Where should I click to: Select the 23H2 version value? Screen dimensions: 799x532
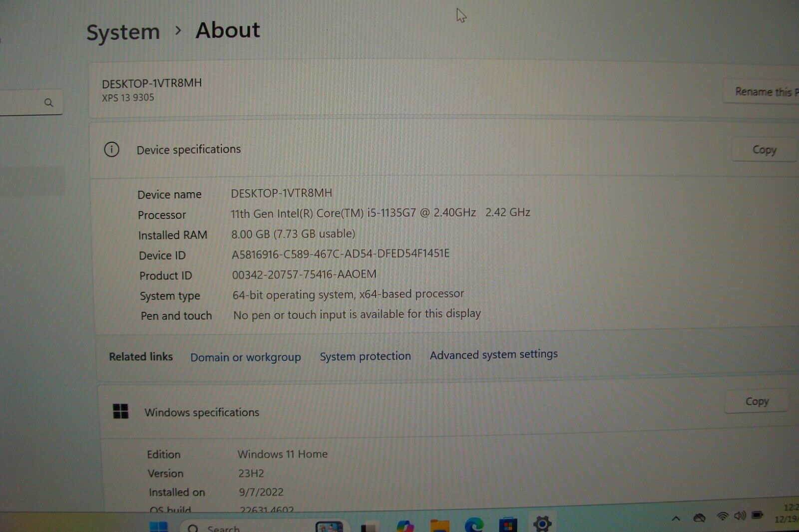tap(251, 473)
